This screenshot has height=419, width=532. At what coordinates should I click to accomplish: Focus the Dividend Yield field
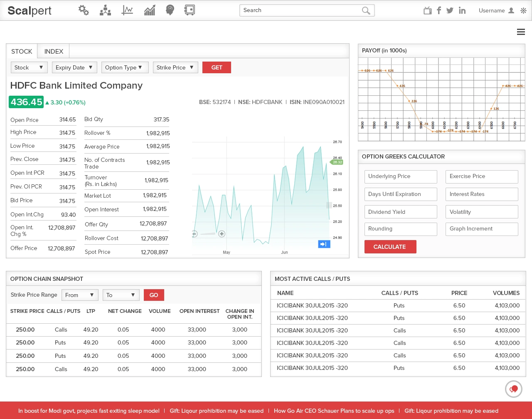(401, 212)
